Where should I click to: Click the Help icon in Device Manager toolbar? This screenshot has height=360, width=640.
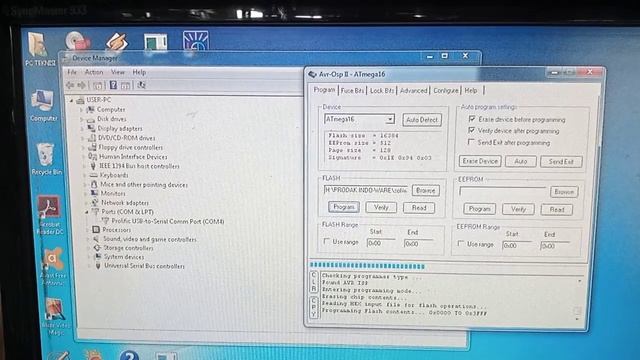point(113,85)
